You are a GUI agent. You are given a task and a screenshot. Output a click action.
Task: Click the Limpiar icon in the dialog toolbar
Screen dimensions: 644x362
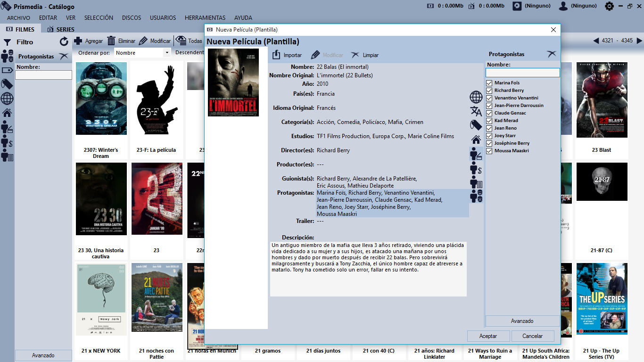coord(355,55)
